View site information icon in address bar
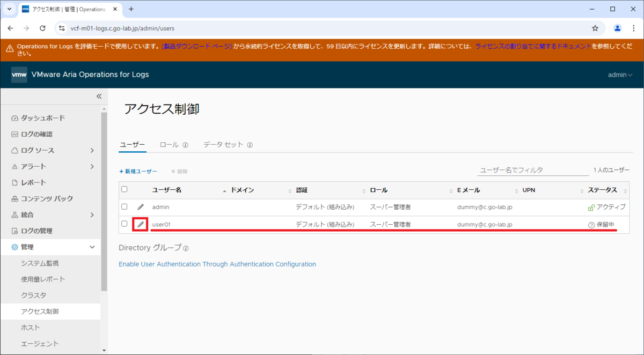The image size is (644, 355). tap(62, 28)
